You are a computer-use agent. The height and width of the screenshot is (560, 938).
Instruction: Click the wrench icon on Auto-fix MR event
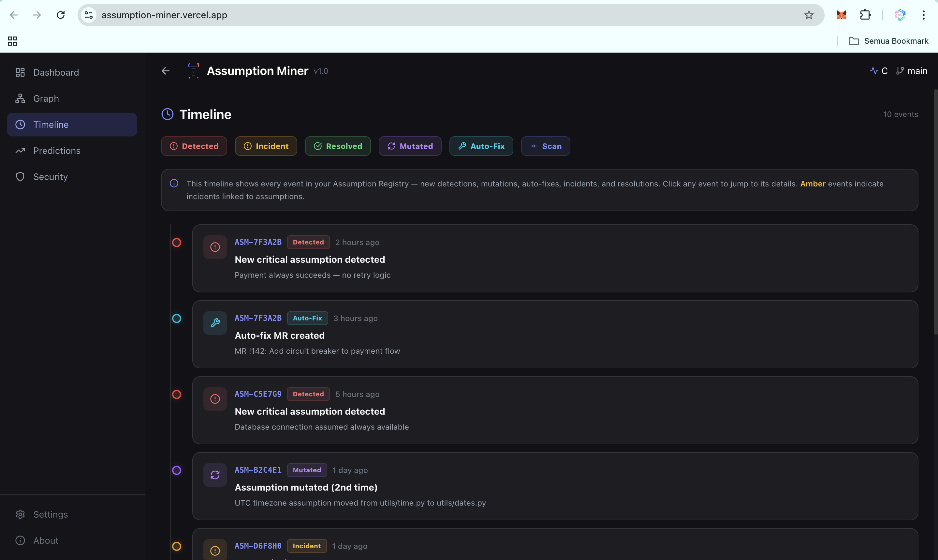pyautogui.click(x=215, y=323)
